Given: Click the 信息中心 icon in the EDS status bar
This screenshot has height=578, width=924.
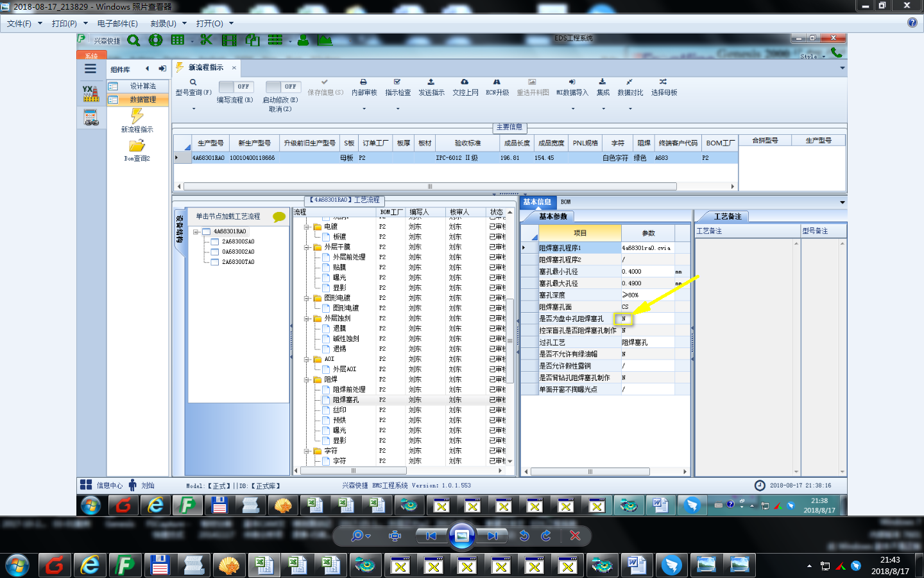Looking at the screenshot, I should pos(85,485).
